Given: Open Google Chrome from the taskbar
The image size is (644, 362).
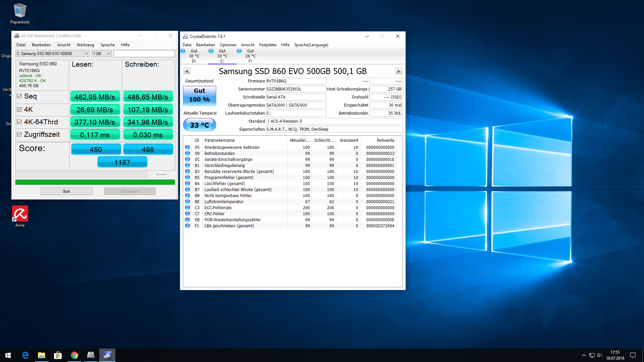Looking at the screenshot, I should pyautogui.click(x=74, y=355).
